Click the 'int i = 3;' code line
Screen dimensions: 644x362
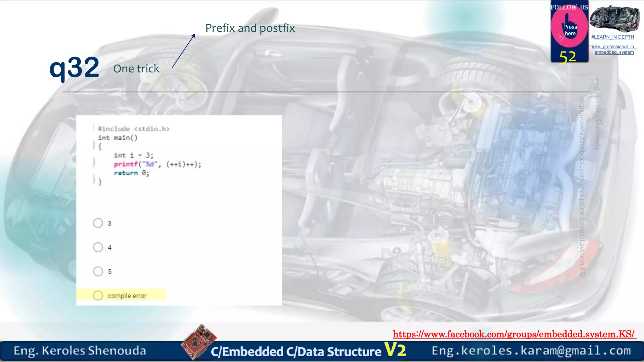coord(134,155)
